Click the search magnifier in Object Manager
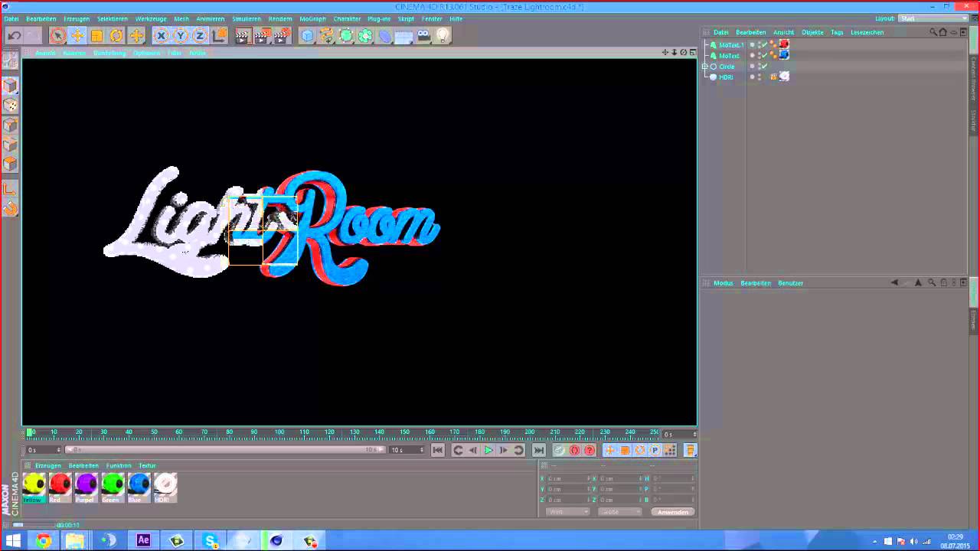Screen dimensions: 980x551 (933, 32)
